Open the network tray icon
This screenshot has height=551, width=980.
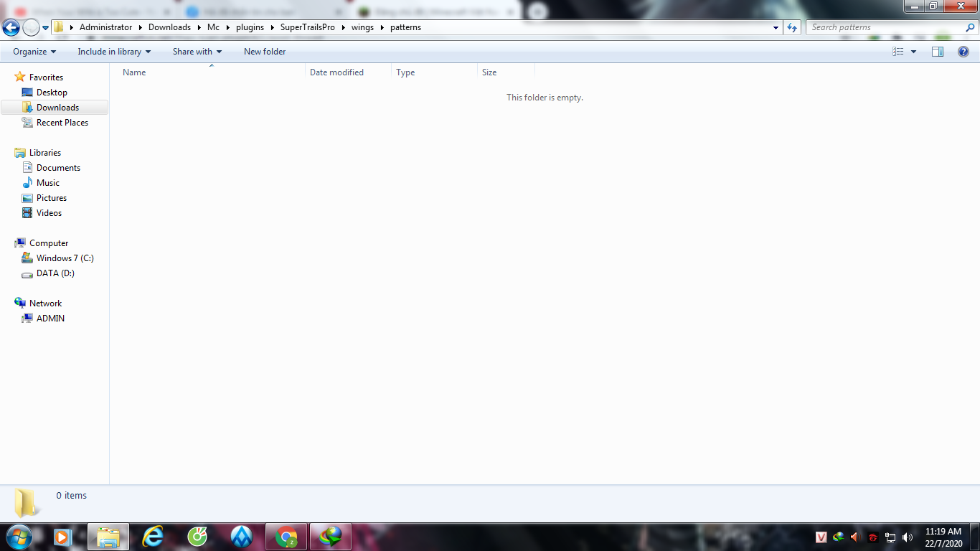(x=890, y=537)
